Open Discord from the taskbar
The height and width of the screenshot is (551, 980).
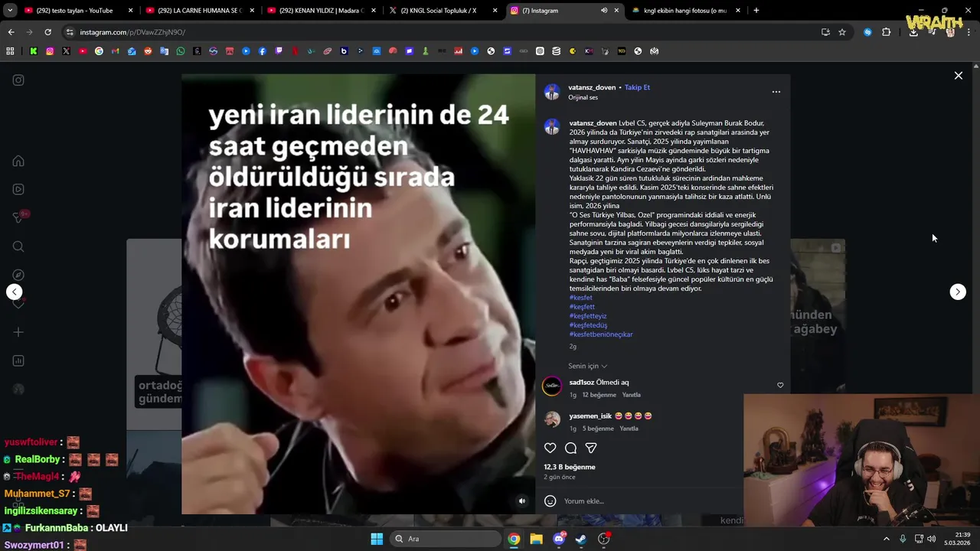click(x=559, y=539)
